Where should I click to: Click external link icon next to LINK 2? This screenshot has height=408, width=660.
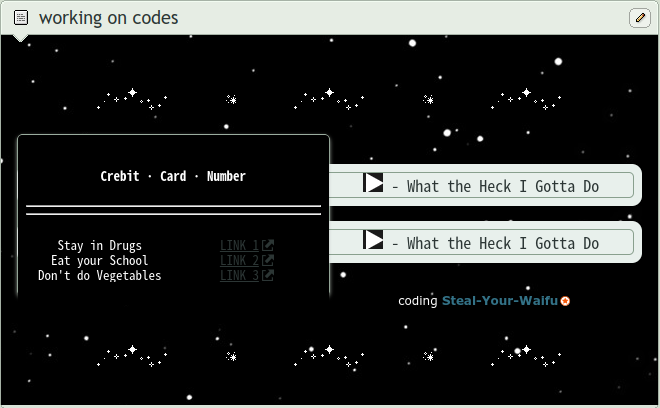pos(268,260)
